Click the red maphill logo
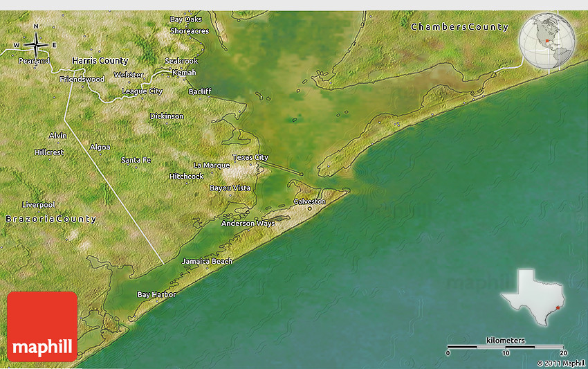 pos(42,327)
